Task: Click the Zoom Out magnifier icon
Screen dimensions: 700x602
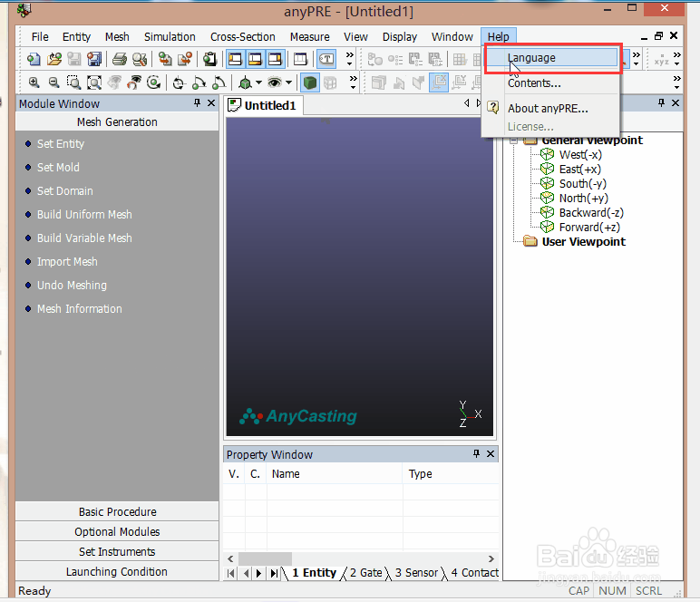Action: coord(54,83)
